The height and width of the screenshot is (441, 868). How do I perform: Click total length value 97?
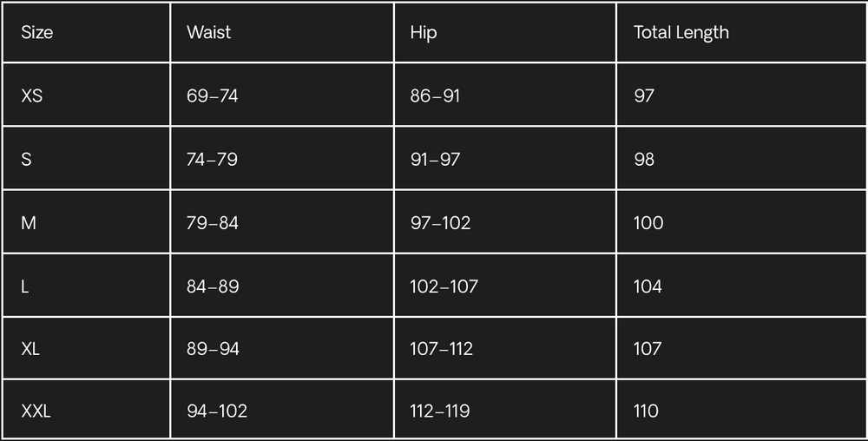(x=644, y=95)
